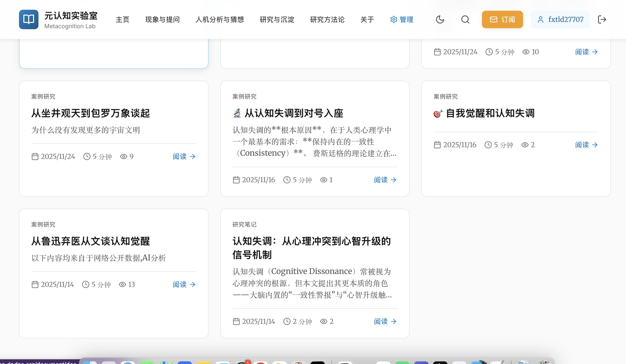Toggle dark mode moon icon
This screenshot has width=626, height=364.
[x=440, y=19]
